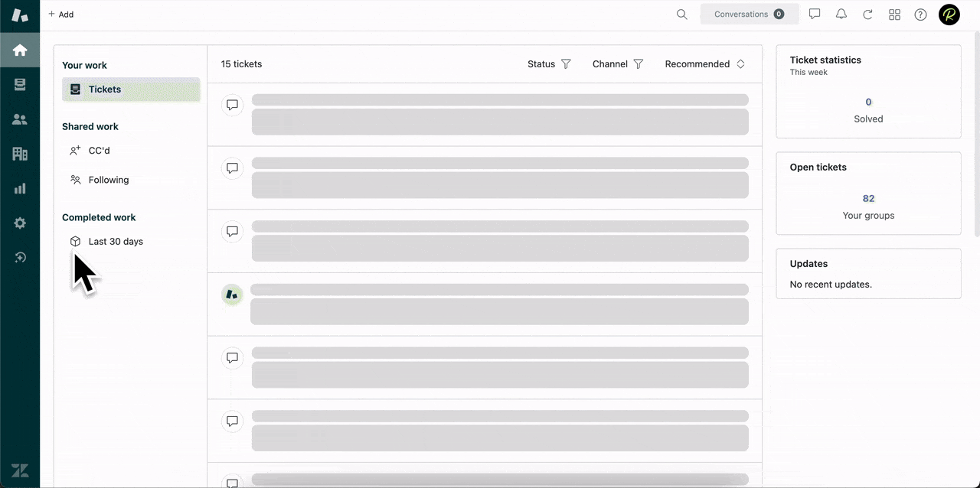
Task: Open the Home icon in sidebar
Action: click(x=20, y=50)
